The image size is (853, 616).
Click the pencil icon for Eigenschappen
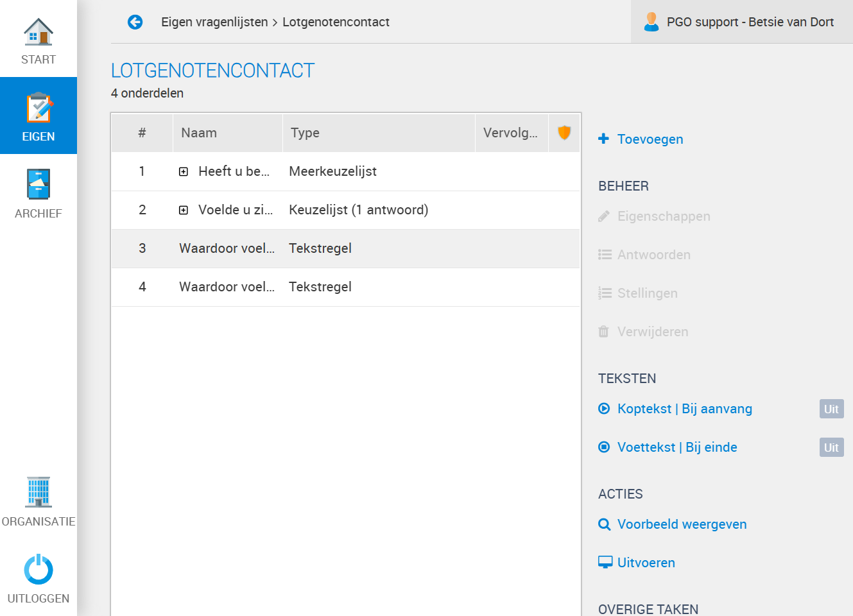click(x=603, y=216)
